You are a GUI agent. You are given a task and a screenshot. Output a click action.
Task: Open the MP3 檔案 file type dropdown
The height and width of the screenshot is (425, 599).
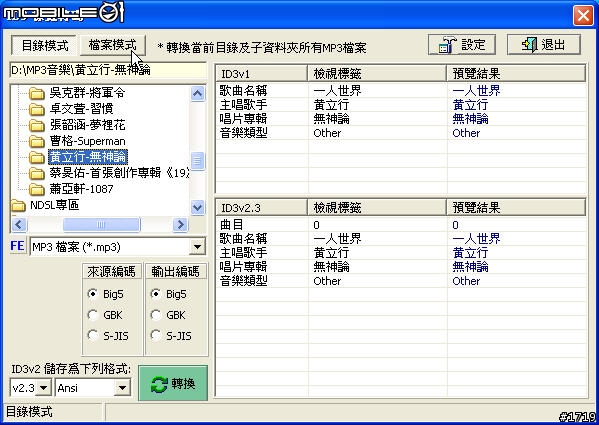pyautogui.click(x=198, y=247)
